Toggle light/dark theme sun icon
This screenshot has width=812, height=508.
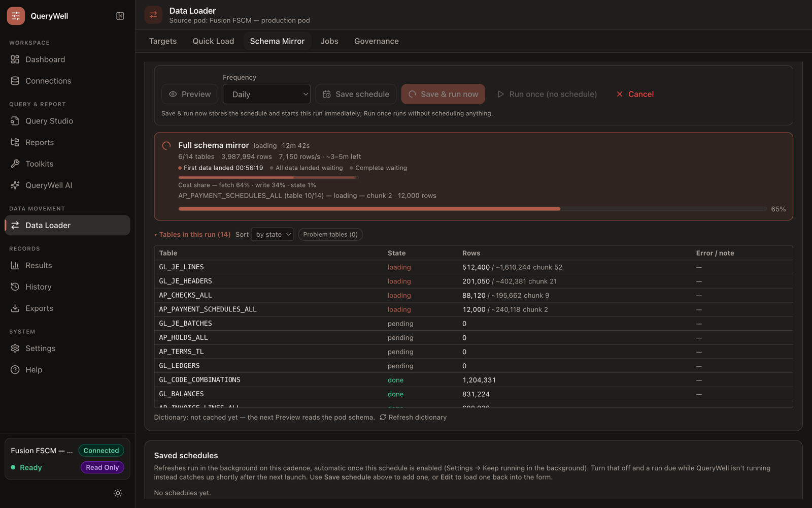(x=118, y=493)
